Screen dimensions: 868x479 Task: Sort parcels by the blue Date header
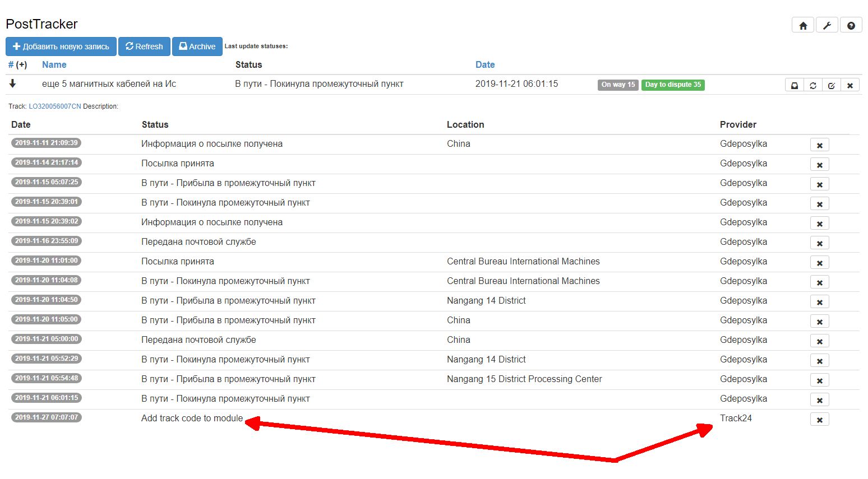pos(485,64)
